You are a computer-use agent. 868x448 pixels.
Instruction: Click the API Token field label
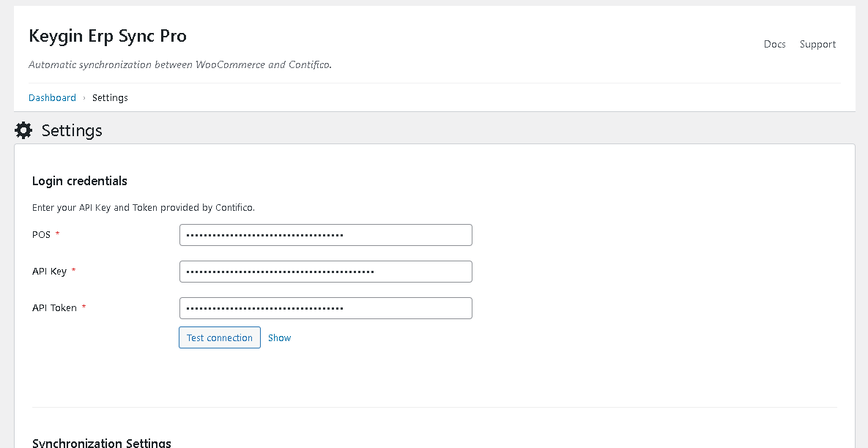pyautogui.click(x=54, y=308)
